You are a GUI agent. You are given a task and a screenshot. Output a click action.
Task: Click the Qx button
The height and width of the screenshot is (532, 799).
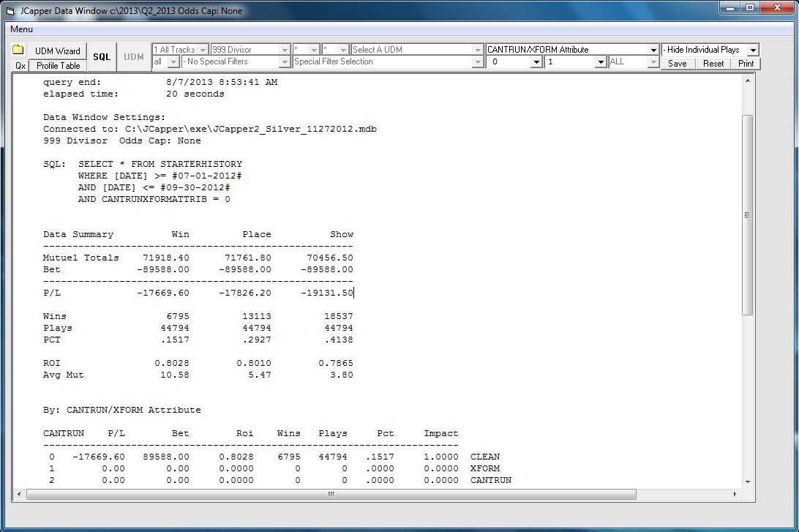(20, 66)
